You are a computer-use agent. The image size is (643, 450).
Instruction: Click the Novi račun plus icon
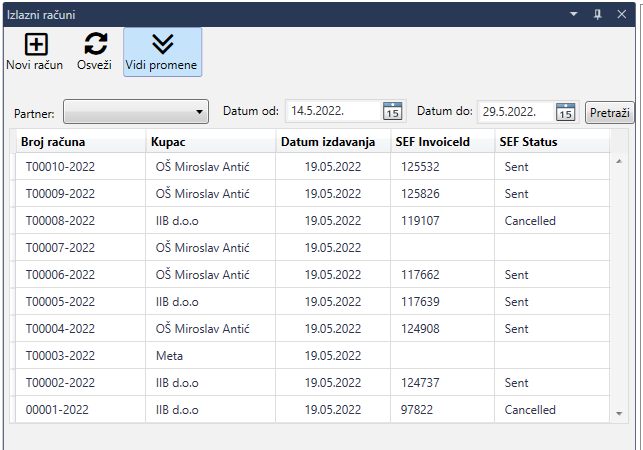(x=36, y=44)
